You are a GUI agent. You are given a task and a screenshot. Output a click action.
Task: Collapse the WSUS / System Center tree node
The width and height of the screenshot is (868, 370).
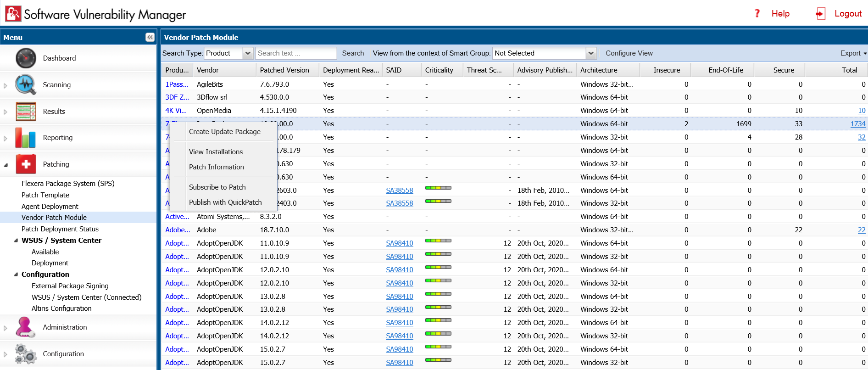click(16, 241)
